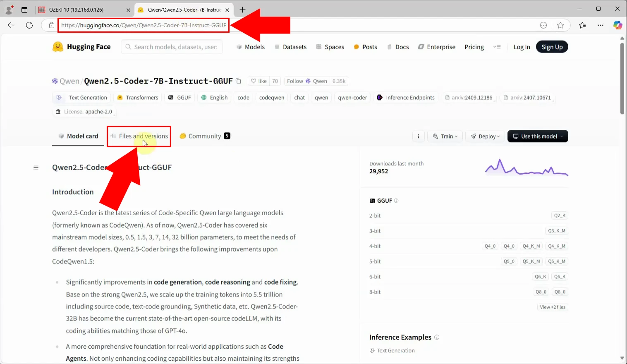Open arxiv:2409.12186 paper tag

(469, 98)
